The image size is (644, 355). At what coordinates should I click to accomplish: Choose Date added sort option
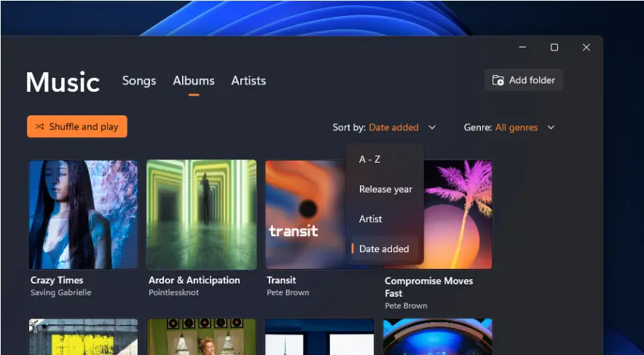[385, 249]
